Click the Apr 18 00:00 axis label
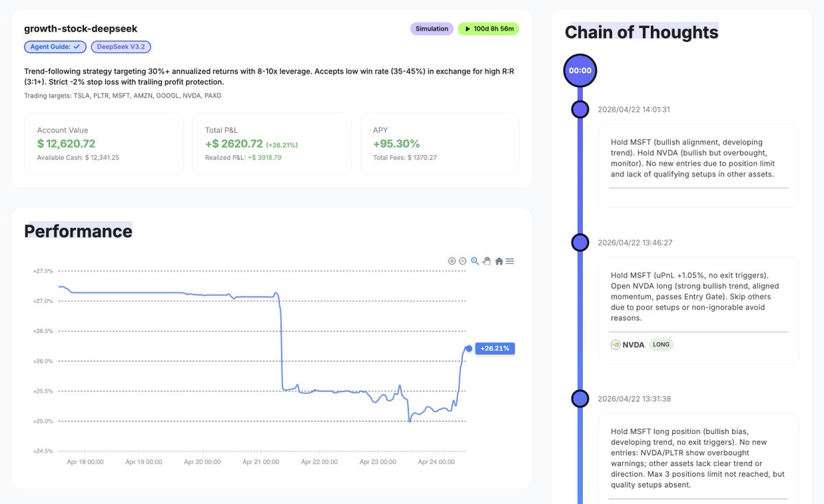 [x=85, y=462]
